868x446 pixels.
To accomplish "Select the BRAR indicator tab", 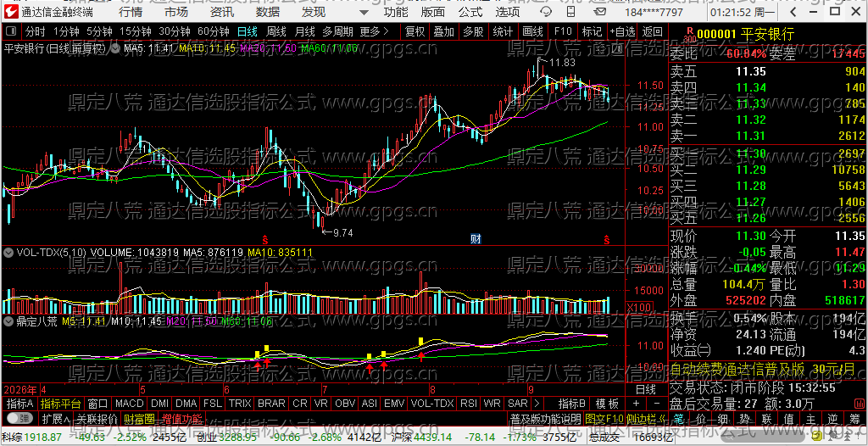I will point(271,404).
